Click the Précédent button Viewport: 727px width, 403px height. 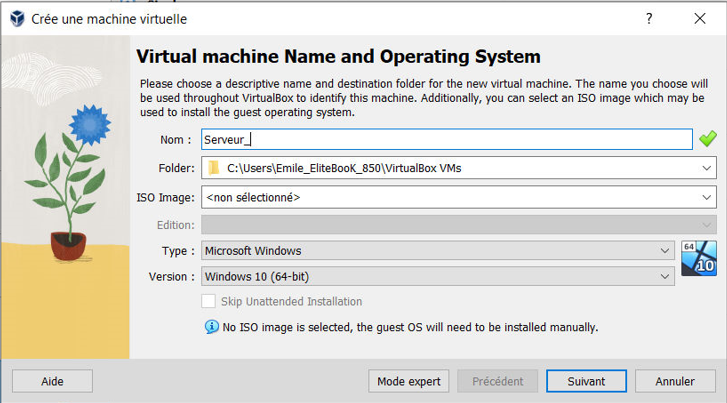click(x=497, y=381)
